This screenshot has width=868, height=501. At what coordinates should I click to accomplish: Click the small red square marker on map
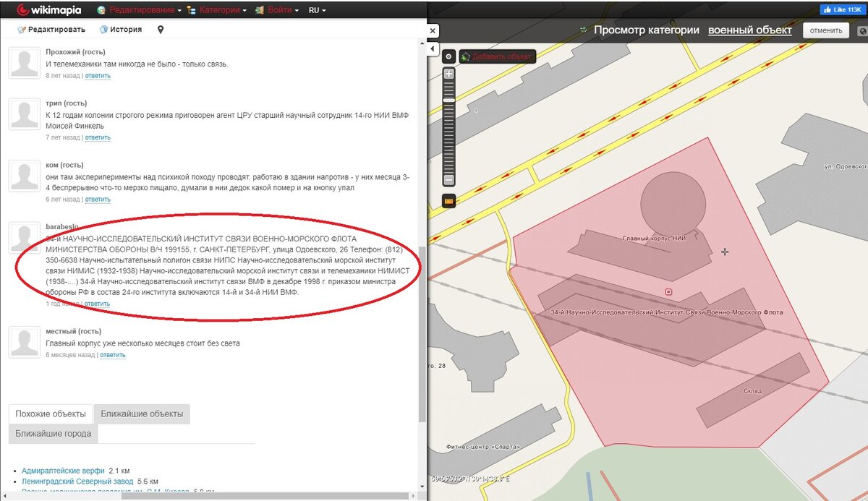(668, 292)
